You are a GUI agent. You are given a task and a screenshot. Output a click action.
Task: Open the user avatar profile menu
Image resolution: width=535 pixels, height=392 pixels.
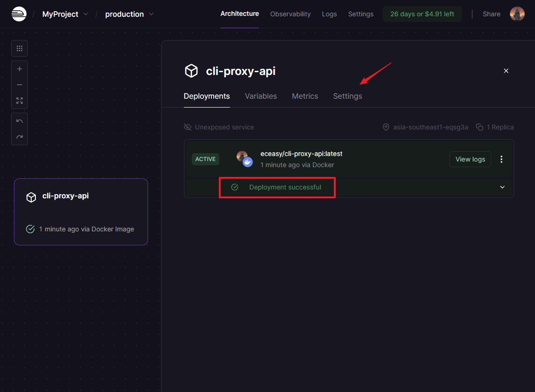(x=517, y=14)
